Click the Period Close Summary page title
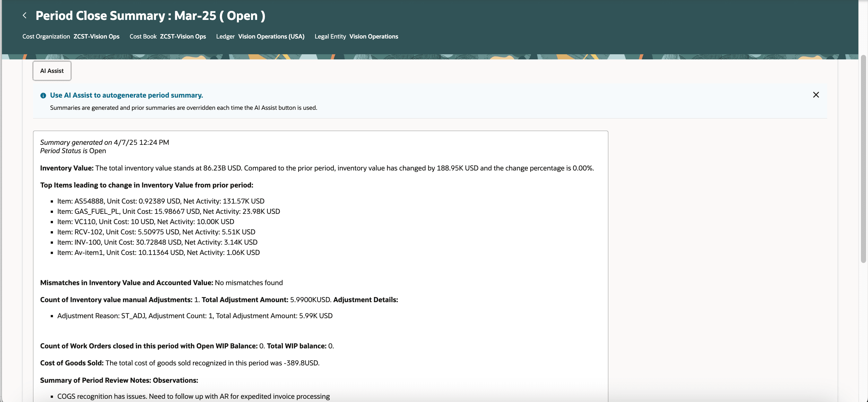This screenshot has width=868, height=402. 150,16
